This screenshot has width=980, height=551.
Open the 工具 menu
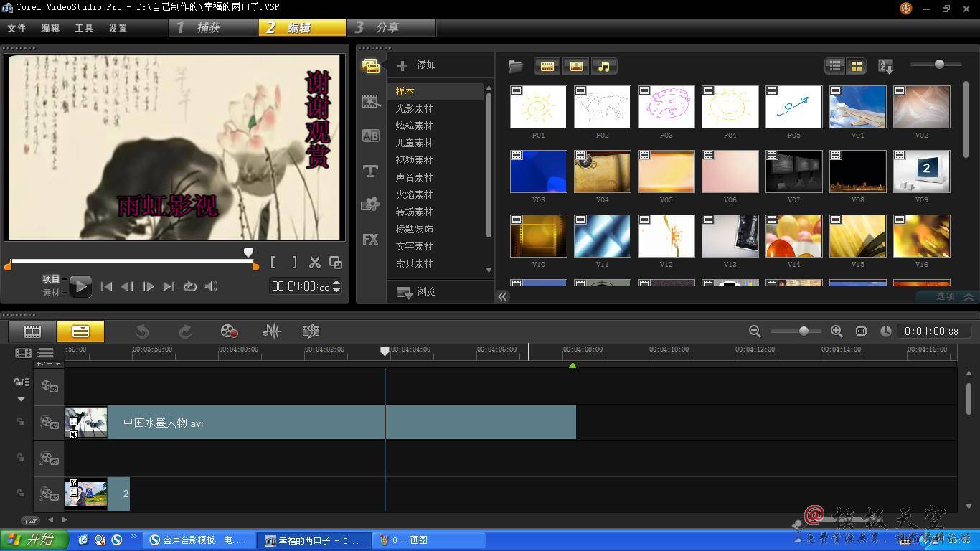tap(84, 28)
